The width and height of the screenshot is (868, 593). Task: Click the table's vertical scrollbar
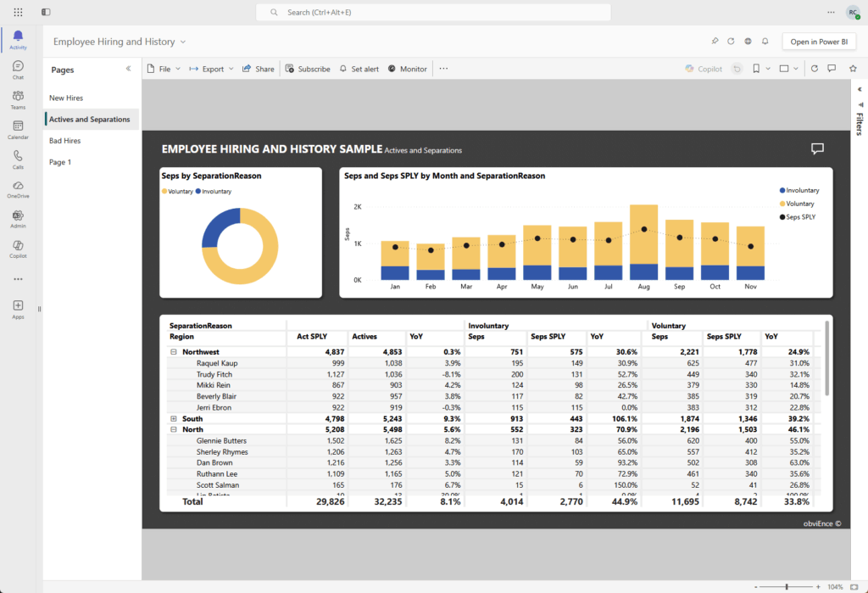[x=827, y=358]
